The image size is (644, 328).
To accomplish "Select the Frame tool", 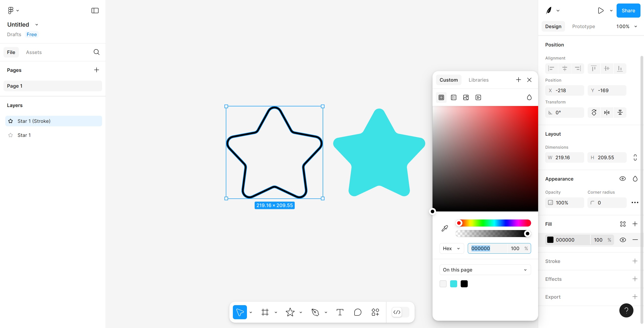I will 265,312.
